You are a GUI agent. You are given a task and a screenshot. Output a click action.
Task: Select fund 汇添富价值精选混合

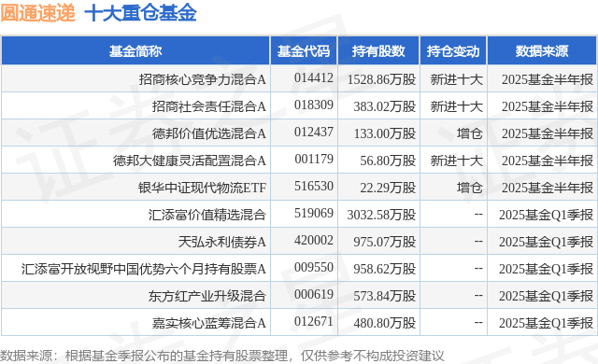pos(207,215)
